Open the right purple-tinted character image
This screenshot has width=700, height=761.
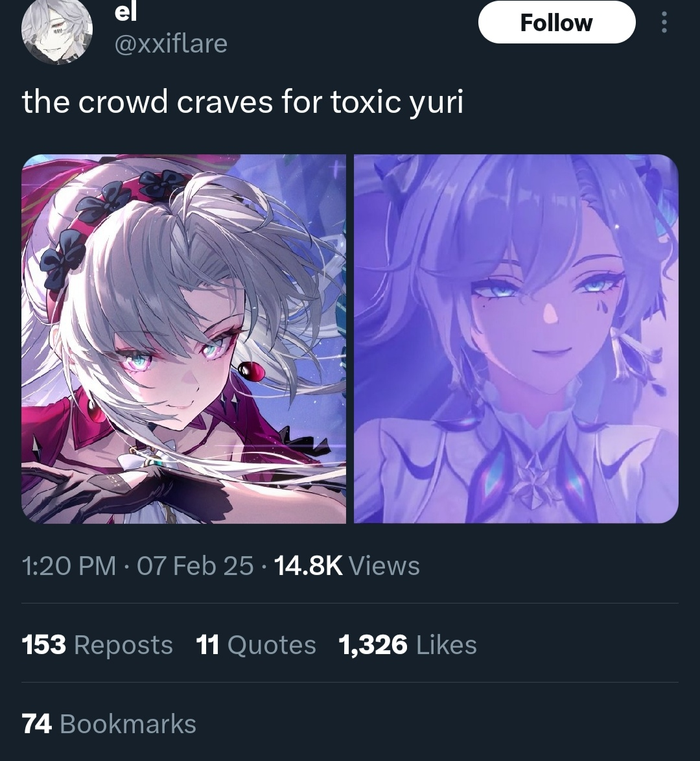click(516, 339)
